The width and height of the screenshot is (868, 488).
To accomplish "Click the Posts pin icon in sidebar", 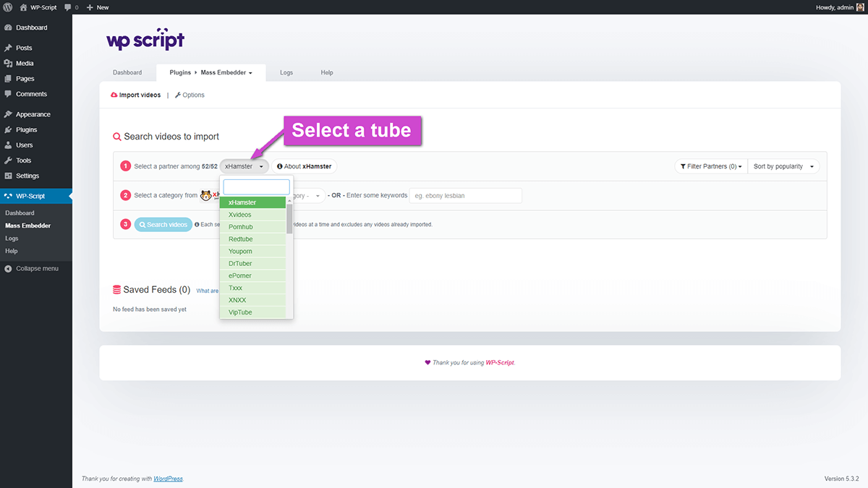I will coord(8,48).
